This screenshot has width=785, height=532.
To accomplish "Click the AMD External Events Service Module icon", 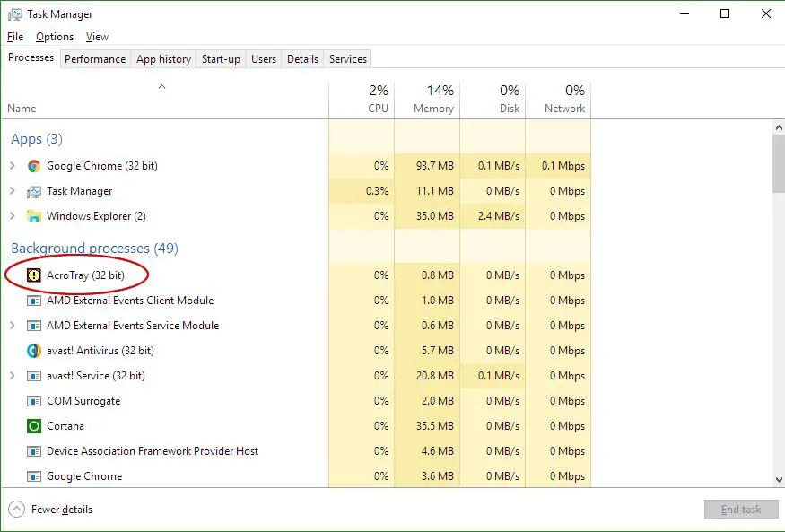I will [x=33, y=326].
